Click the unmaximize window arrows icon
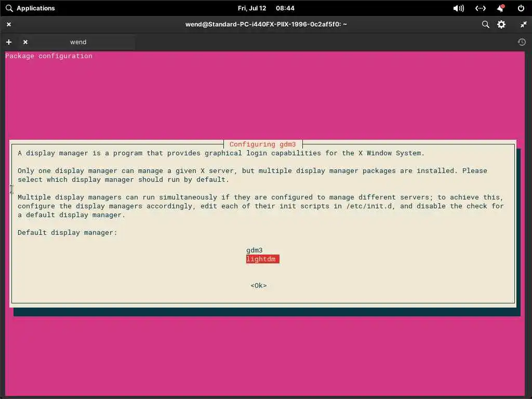Screen dimensions: 532x399 tap(524, 24)
